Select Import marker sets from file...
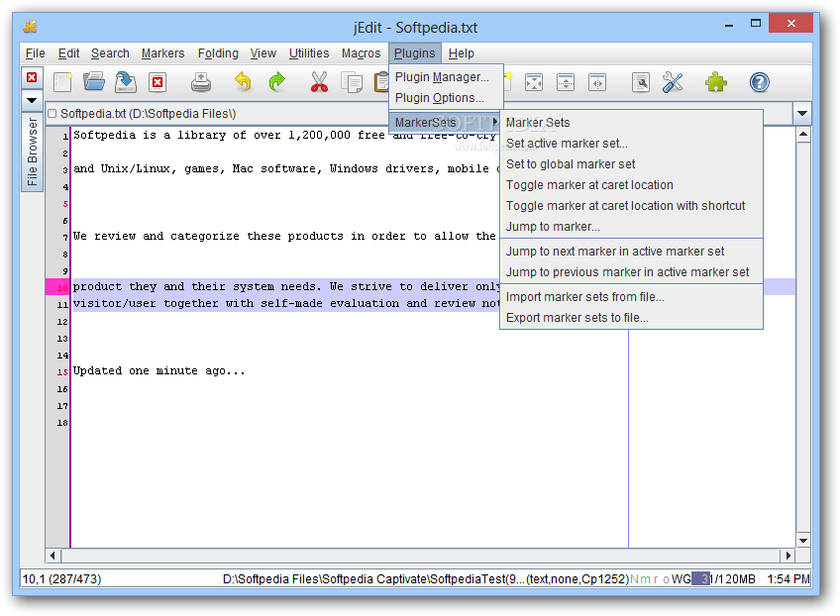Screen dimensions: 840x616 point(631,297)
